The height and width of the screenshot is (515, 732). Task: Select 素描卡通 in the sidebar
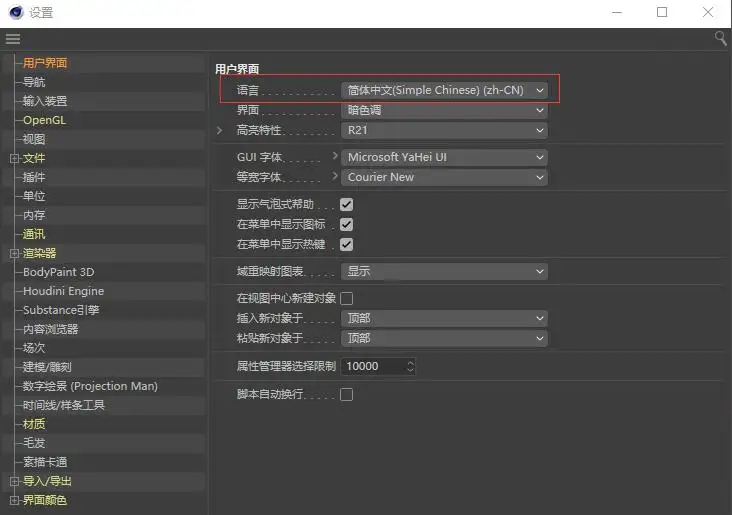(45, 462)
